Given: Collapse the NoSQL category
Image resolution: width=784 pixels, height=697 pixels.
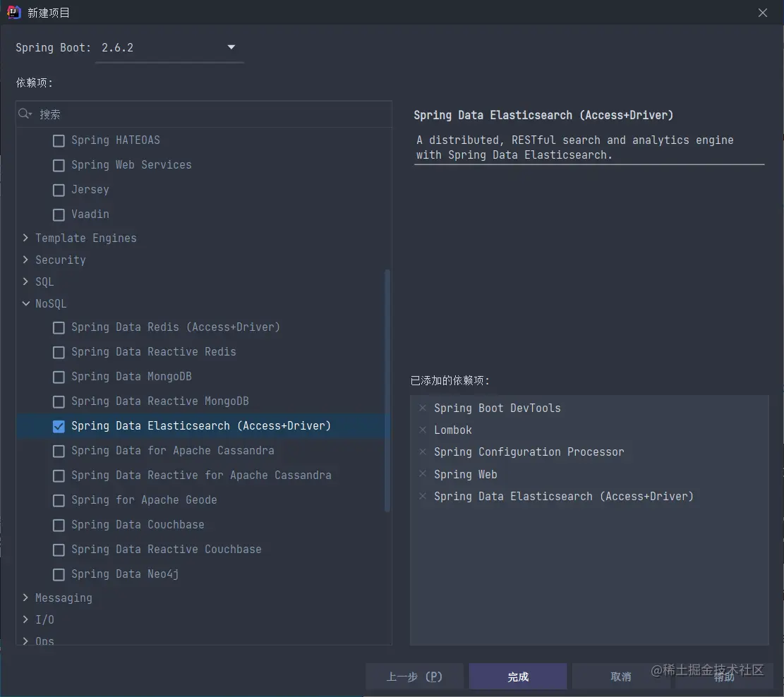Looking at the screenshot, I should point(25,303).
